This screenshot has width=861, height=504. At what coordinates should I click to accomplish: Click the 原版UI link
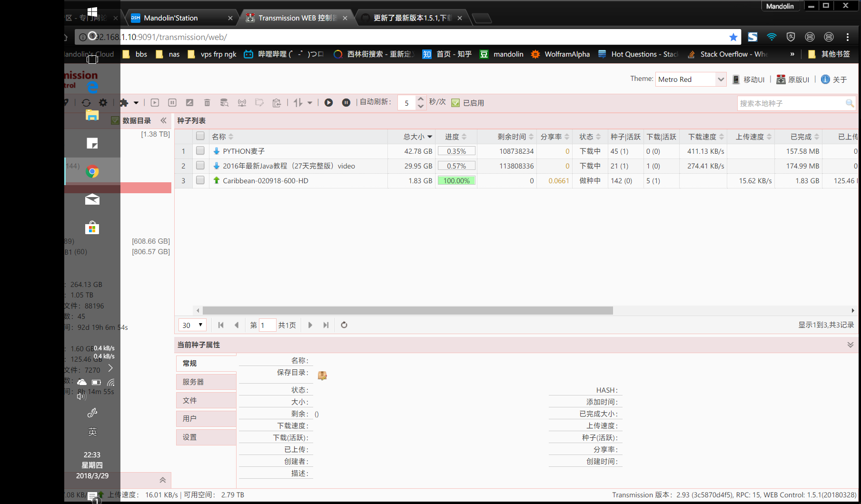coord(792,79)
